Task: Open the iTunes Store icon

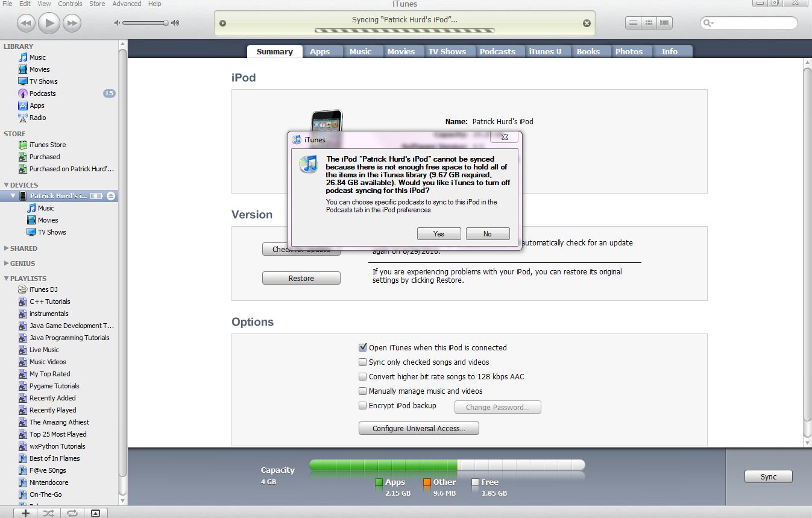Action: [23, 145]
